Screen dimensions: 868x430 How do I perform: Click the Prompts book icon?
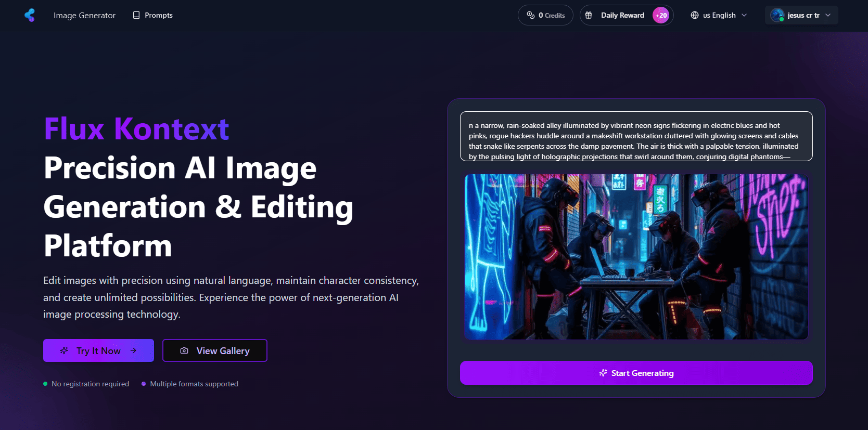[x=136, y=15]
